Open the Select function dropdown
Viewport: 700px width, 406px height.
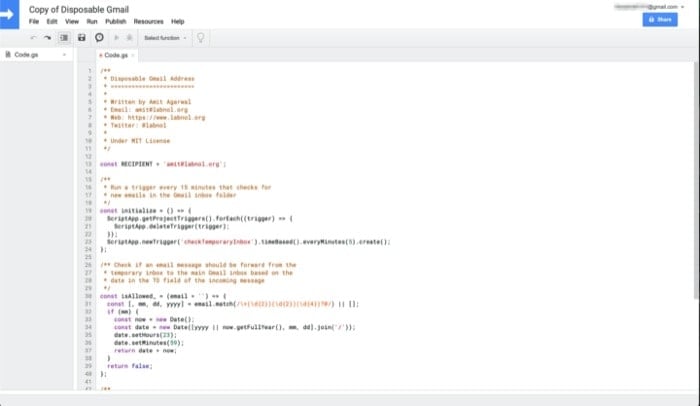pyautogui.click(x=165, y=37)
